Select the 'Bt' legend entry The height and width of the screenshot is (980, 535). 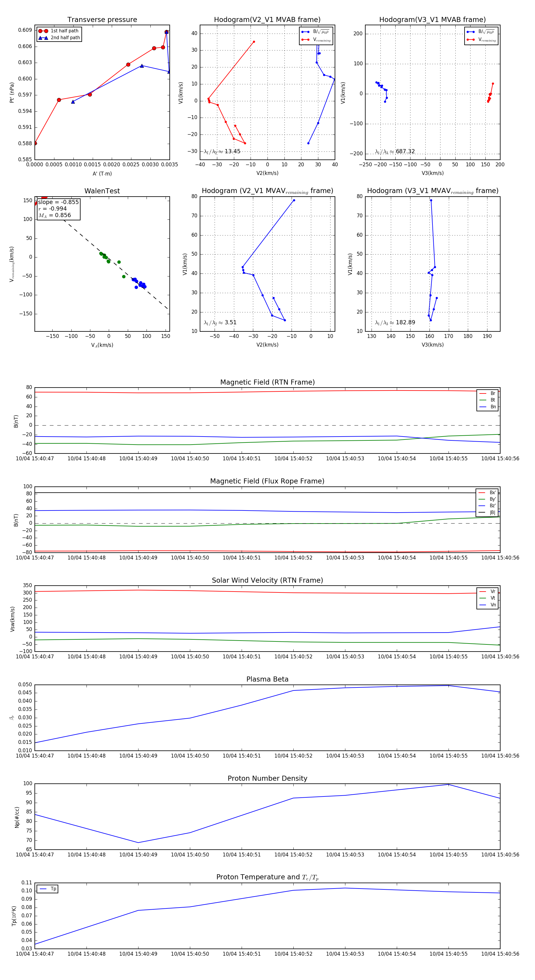click(x=487, y=400)
